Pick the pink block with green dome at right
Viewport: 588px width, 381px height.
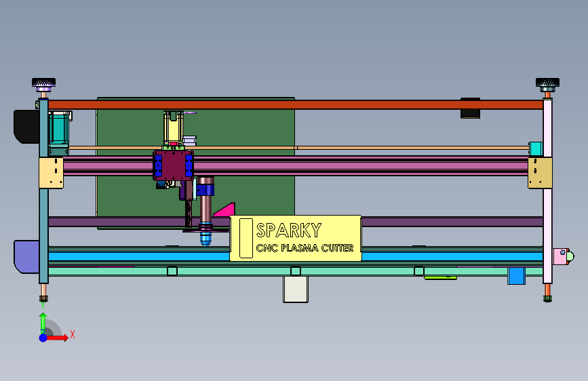point(564,256)
